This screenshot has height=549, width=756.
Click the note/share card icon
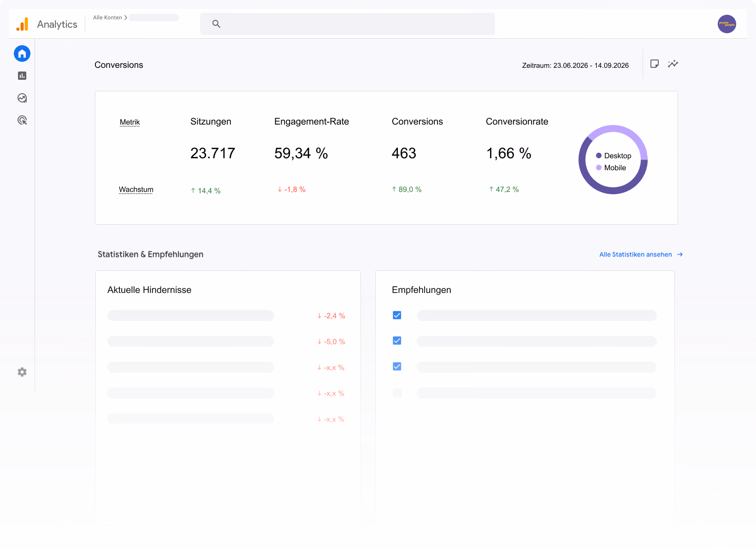(655, 64)
